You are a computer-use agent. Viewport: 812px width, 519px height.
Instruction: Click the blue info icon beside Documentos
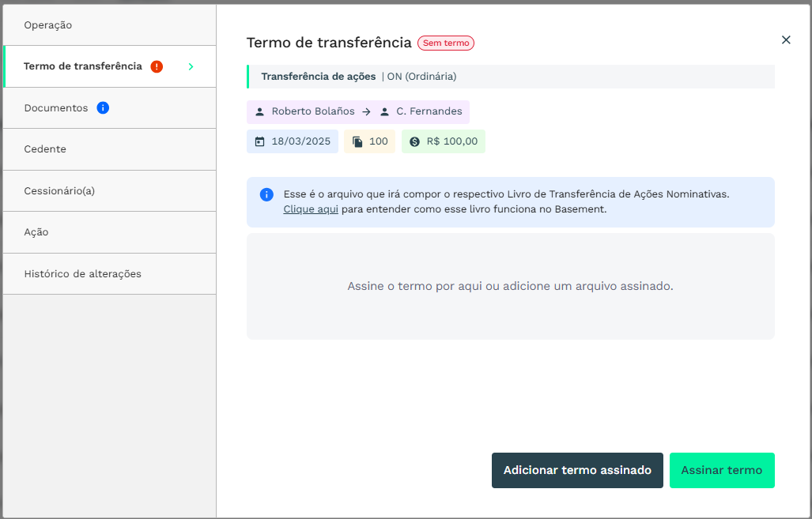tap(103, 107)
